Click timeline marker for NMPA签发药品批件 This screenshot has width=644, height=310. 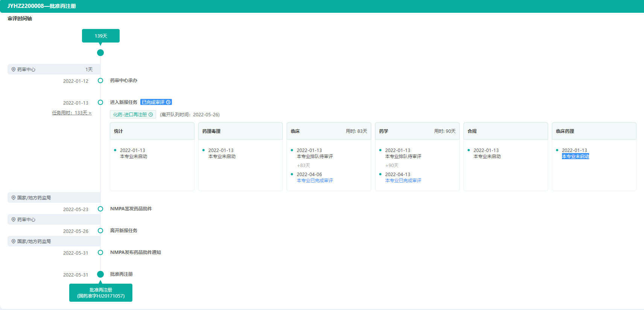(100, 209)
